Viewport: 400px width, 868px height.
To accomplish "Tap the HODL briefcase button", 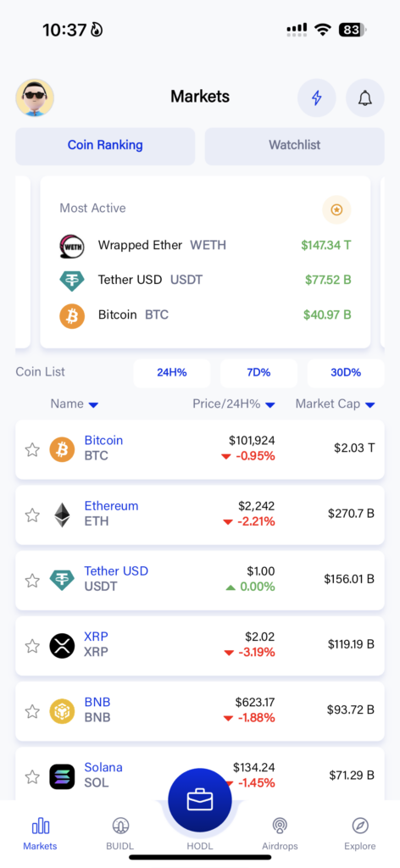I will pyautogui.click(x=200, y=800).
